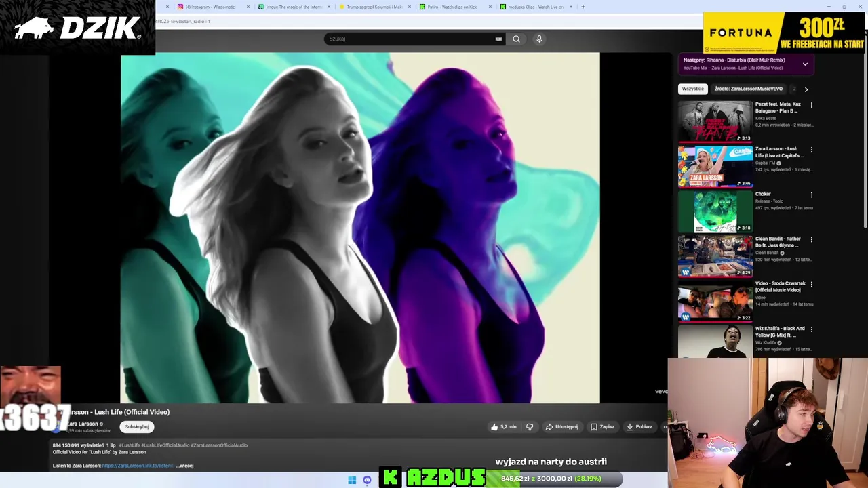Click 'Clean Bandit - Rather Be' video title
The image size is (868, 488).
pyautogui.click(x=778, y=242)
